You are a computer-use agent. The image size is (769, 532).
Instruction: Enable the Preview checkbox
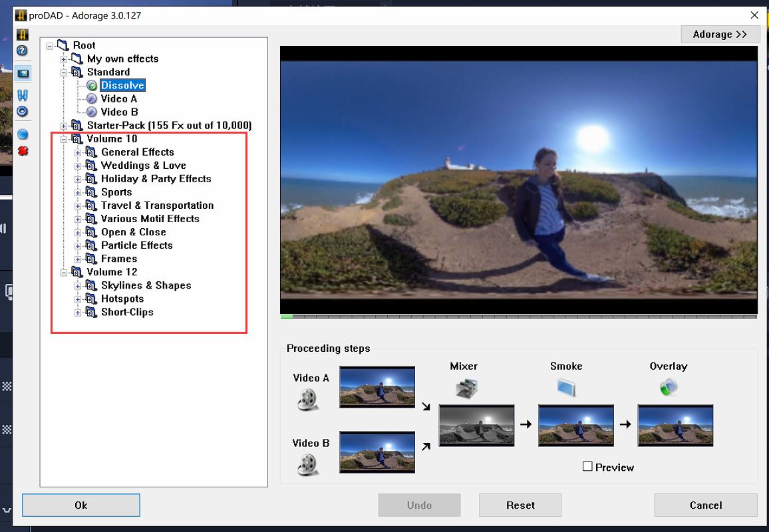click(587, 467)
